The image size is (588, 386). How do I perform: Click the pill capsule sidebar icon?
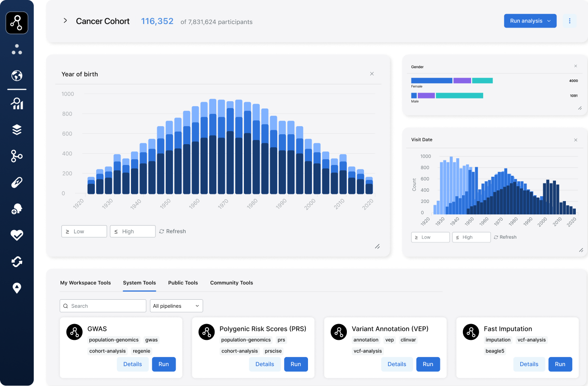pyautogui.click(x=17, y=183)
